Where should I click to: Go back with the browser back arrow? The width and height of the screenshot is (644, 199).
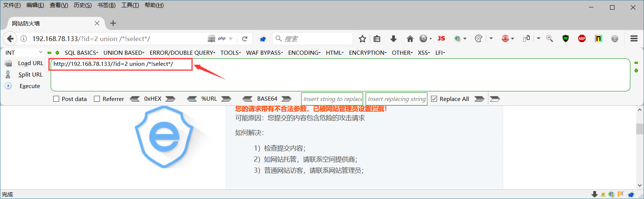click(x=10, y=38)
